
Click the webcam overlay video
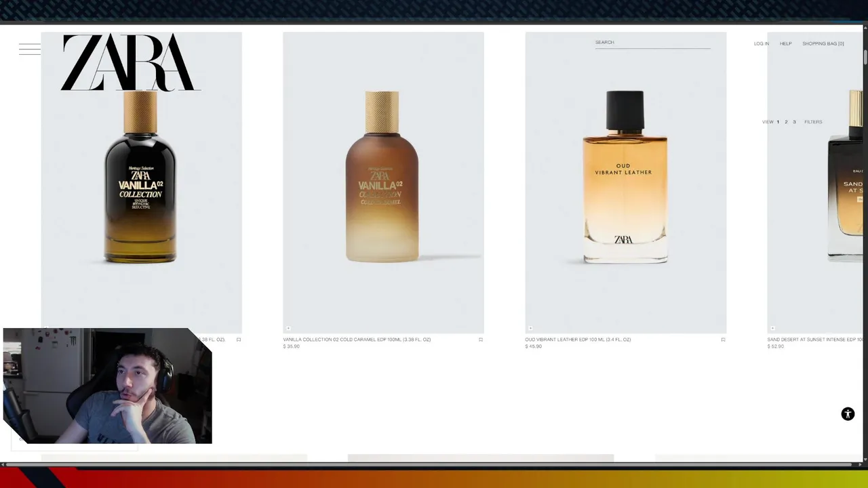[x=107, y=386]
